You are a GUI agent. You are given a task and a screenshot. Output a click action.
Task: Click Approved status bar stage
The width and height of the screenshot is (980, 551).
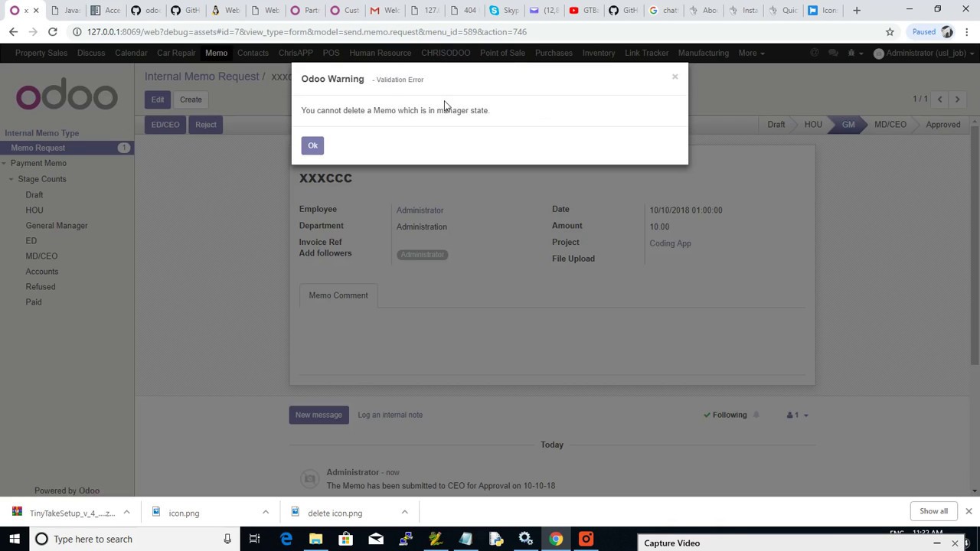(x=942, y=125)
